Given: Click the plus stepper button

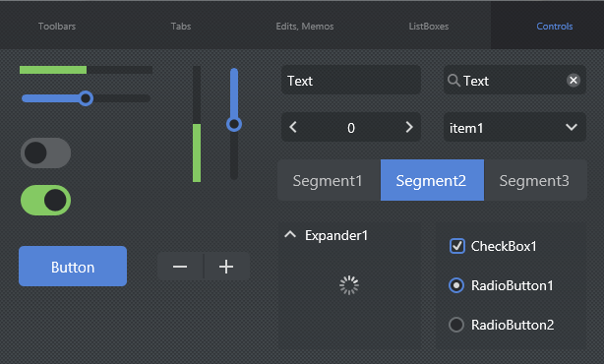Looking at the screenshot, I should pos(226,267).
